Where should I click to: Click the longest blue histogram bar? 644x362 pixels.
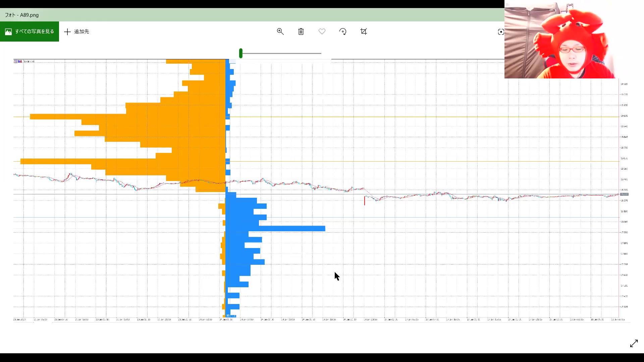coord(292,229)
